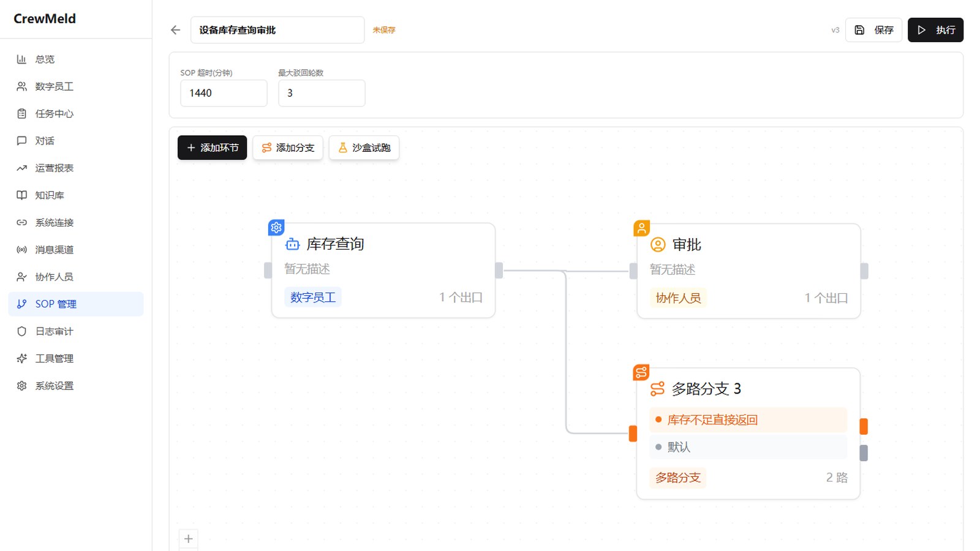The width and height of the screenshot is (980, 551).
Task: Click the 添加分支 button
Action: (288, 148)
